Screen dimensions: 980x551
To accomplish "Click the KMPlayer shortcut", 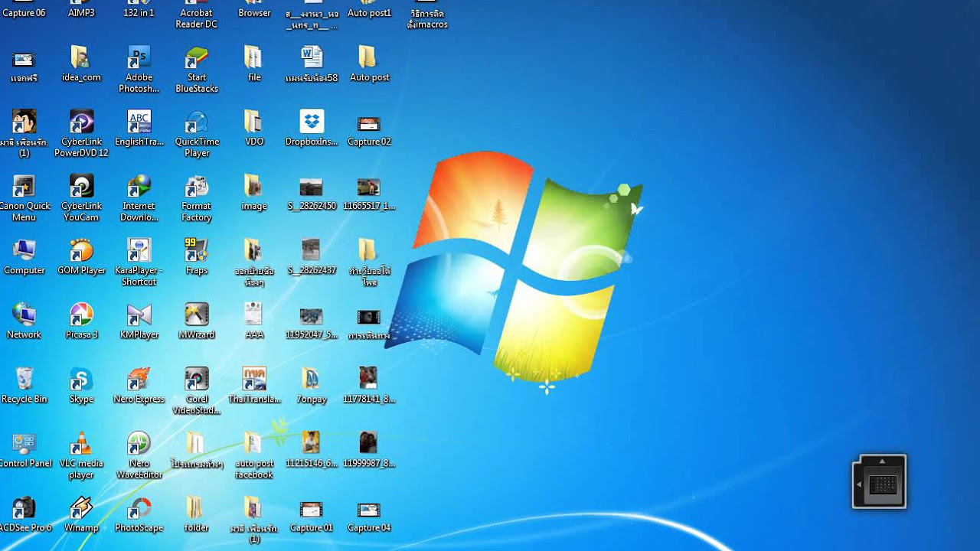I will click(139, 315).
